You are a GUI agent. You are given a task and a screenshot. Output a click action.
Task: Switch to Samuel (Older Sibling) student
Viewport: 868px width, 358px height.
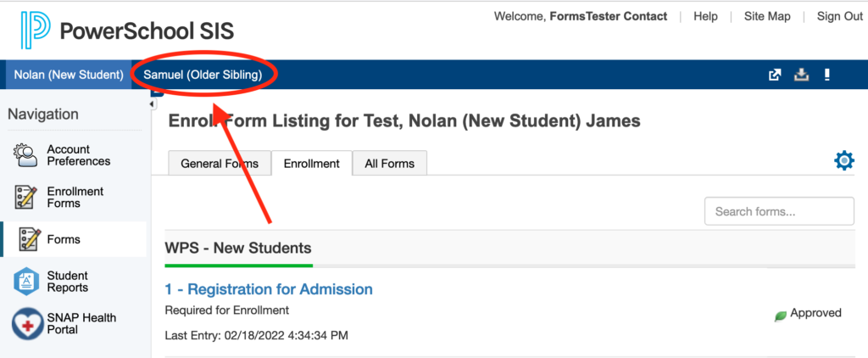click(203, 75)
